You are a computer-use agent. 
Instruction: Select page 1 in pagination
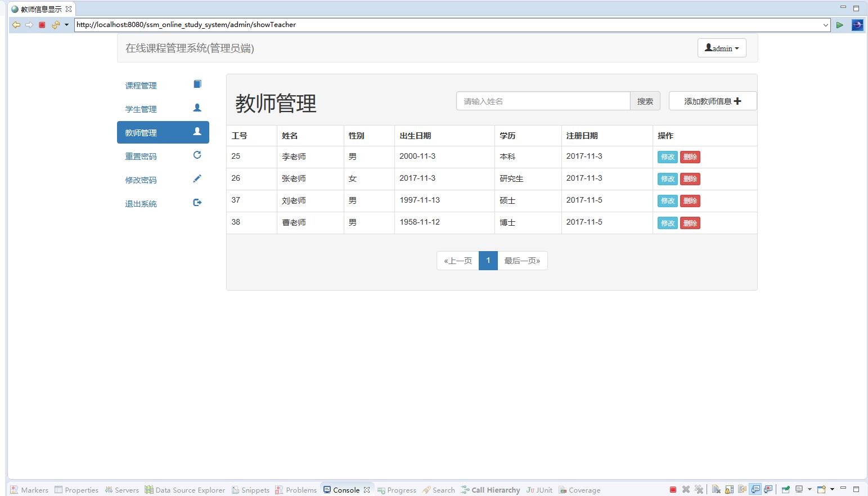pyautogui.click(x=488, y=260)
